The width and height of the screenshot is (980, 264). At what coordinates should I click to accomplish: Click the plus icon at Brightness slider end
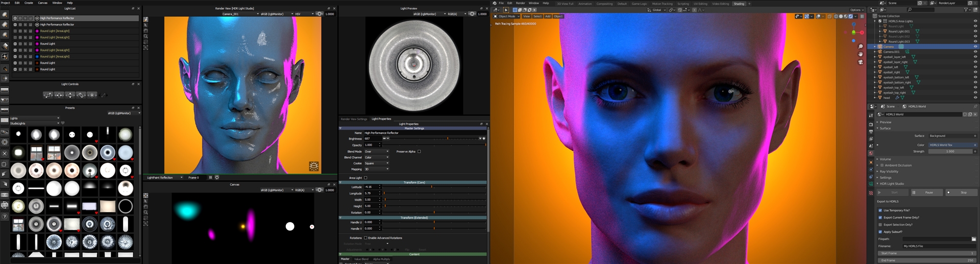click(x=483, y=138)
